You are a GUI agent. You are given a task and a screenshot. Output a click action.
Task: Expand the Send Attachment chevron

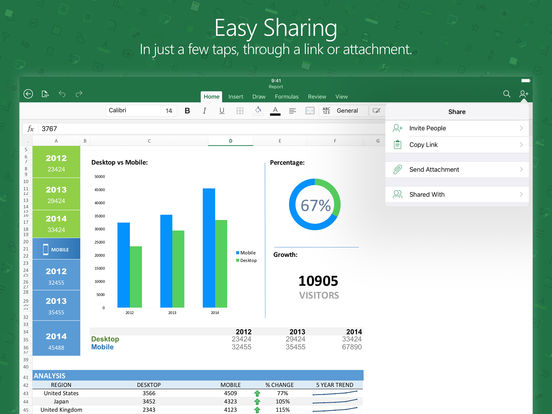(x=521, y=170)
